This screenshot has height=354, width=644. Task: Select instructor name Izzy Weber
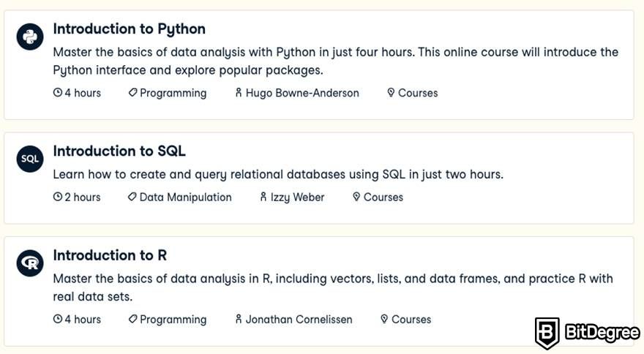pos(297,197)
